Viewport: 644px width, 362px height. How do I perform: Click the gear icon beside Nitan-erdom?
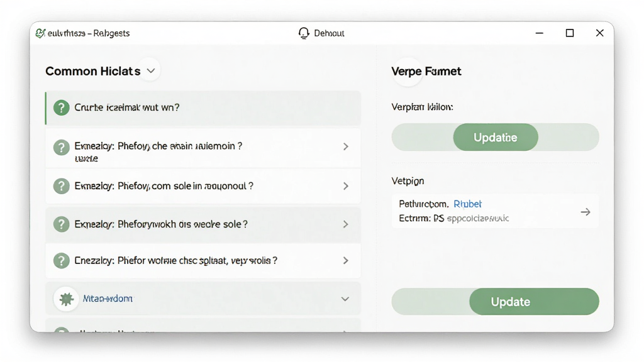click(x=66, y=299)
